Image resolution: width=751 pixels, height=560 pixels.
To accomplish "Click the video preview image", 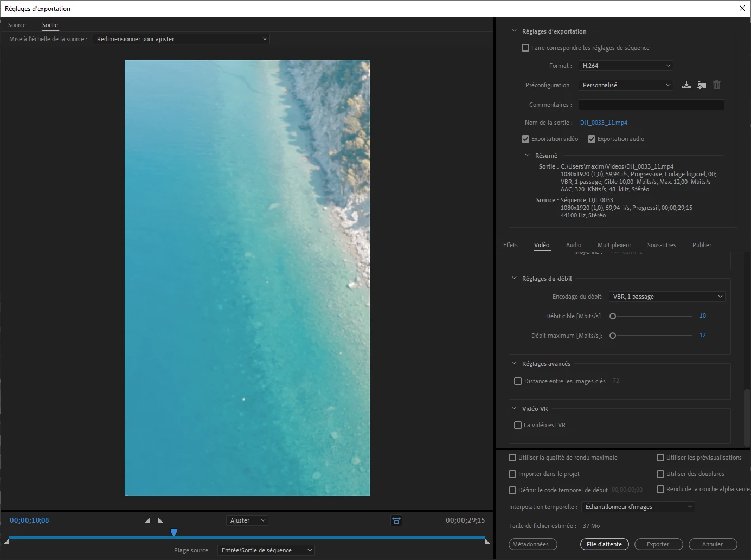I will point(247,278).
